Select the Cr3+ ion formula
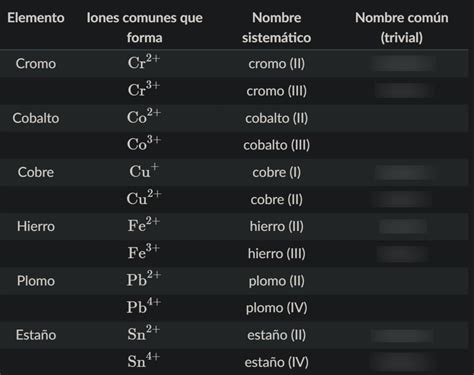474x375 pixels. (x=144, y=89)
